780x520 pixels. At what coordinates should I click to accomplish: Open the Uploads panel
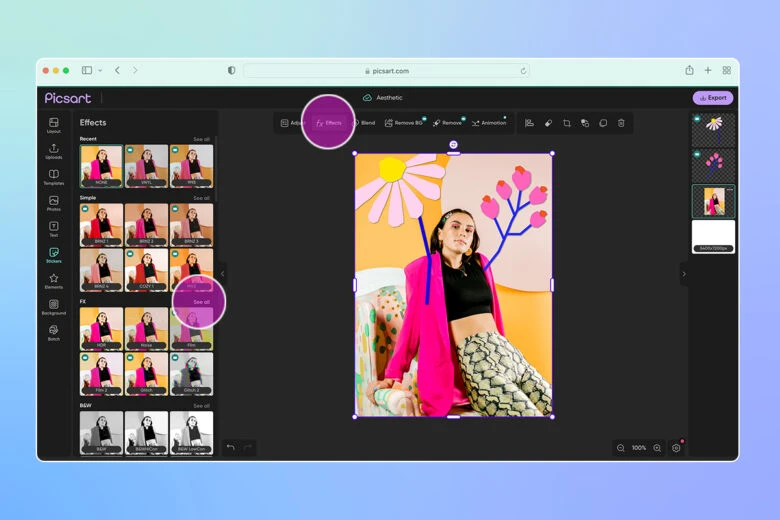[x=53, y=151]
